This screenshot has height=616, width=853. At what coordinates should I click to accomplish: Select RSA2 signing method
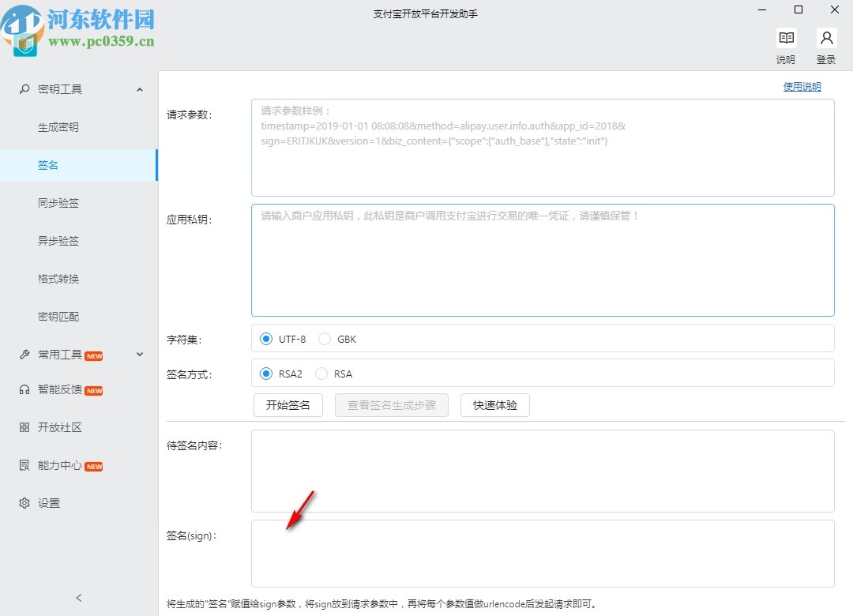click(x=266, y=374)
